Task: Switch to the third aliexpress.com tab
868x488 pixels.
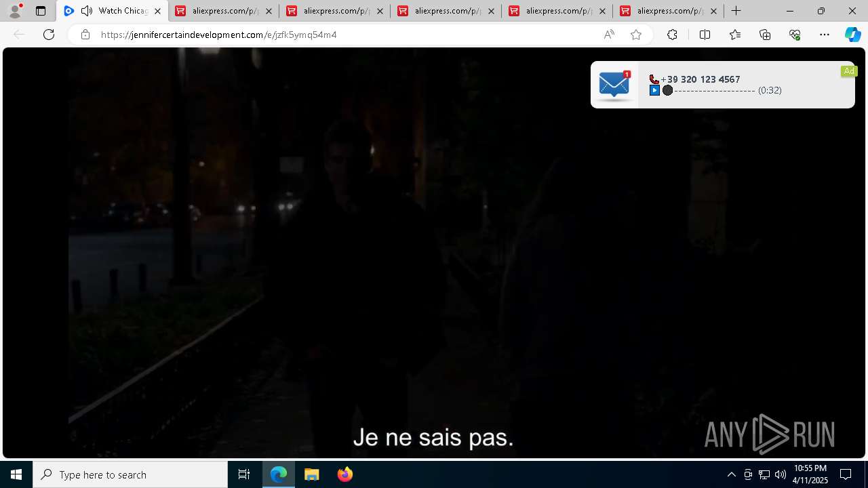Action: coord(446,11)
